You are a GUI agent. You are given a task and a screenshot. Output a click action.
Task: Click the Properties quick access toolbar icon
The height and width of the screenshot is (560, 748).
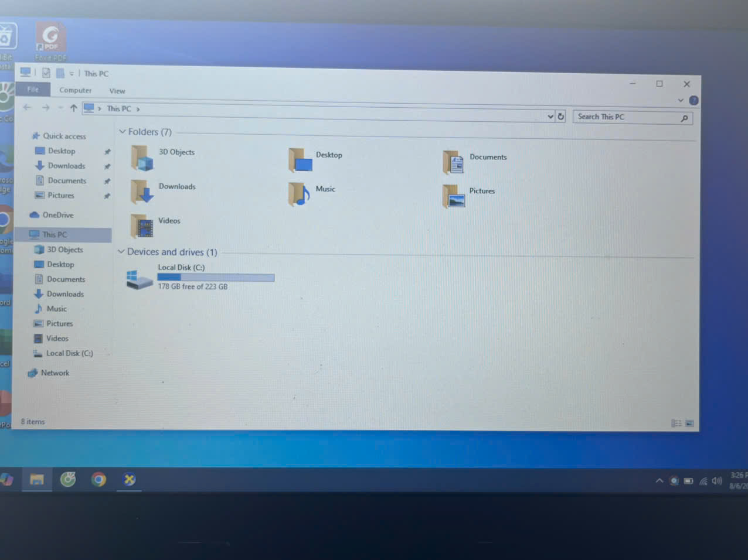pyautogui.click(x=46, y=73)
